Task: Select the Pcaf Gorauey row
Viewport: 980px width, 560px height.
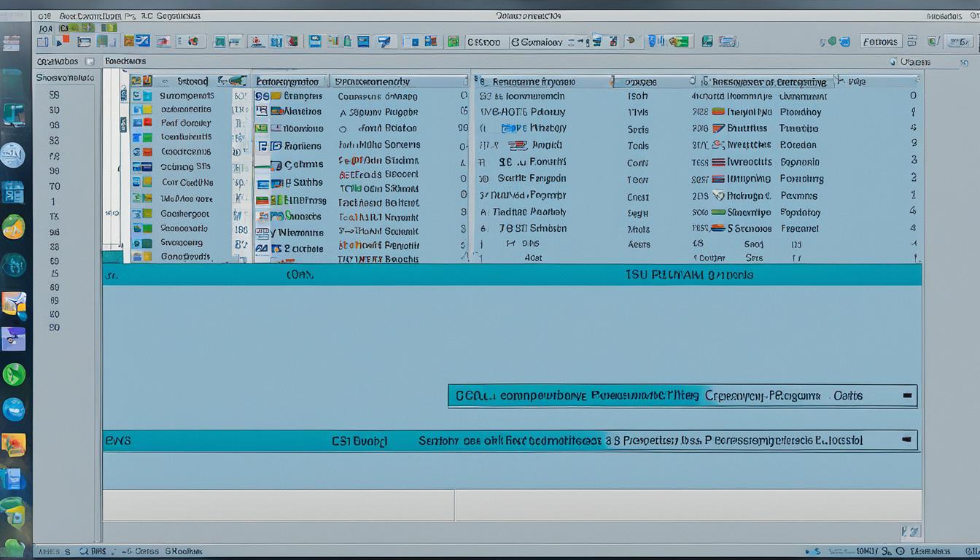Action: click(186, 123)
